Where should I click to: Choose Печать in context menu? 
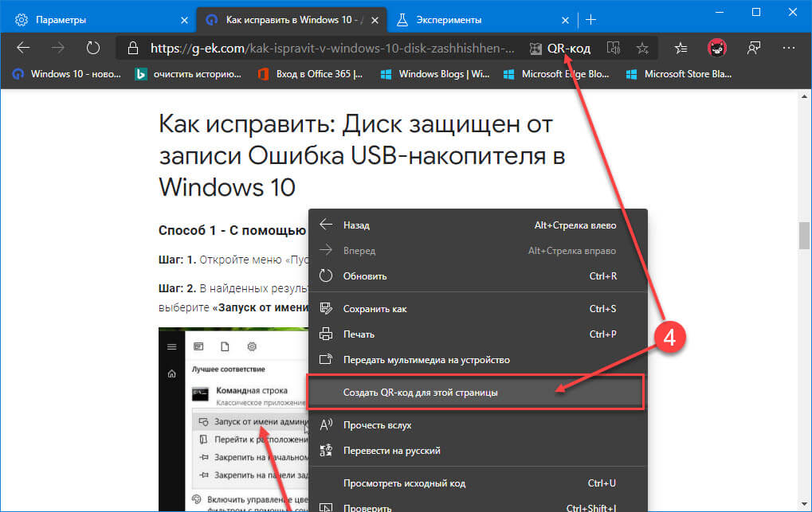pos(477,334)
